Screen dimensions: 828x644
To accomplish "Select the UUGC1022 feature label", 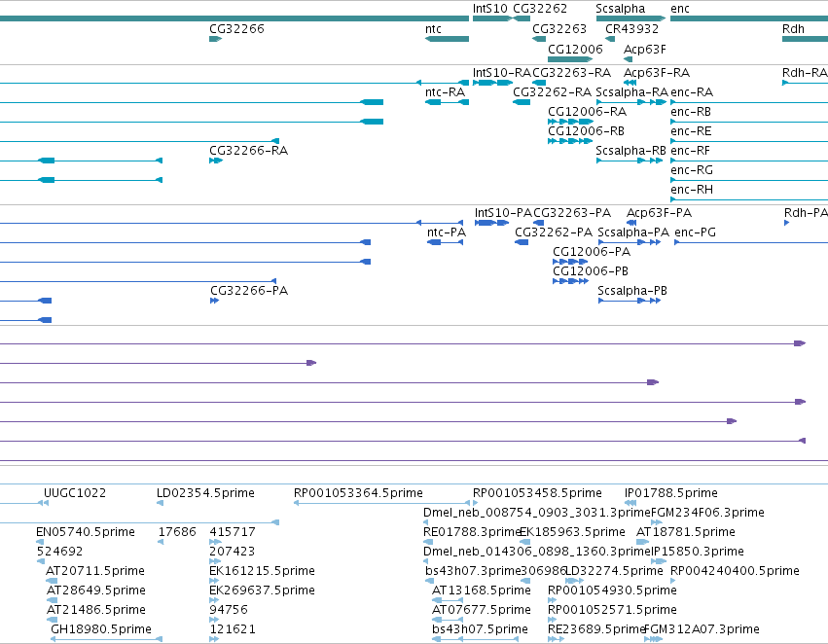I will [75, 493].
